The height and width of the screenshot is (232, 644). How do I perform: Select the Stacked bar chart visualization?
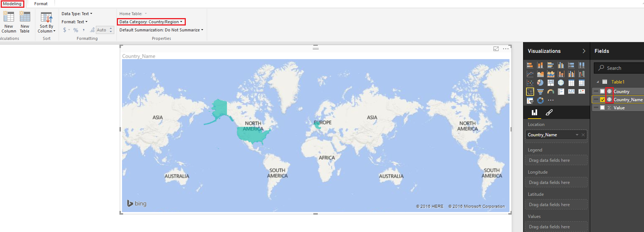(x=530, y=65)
